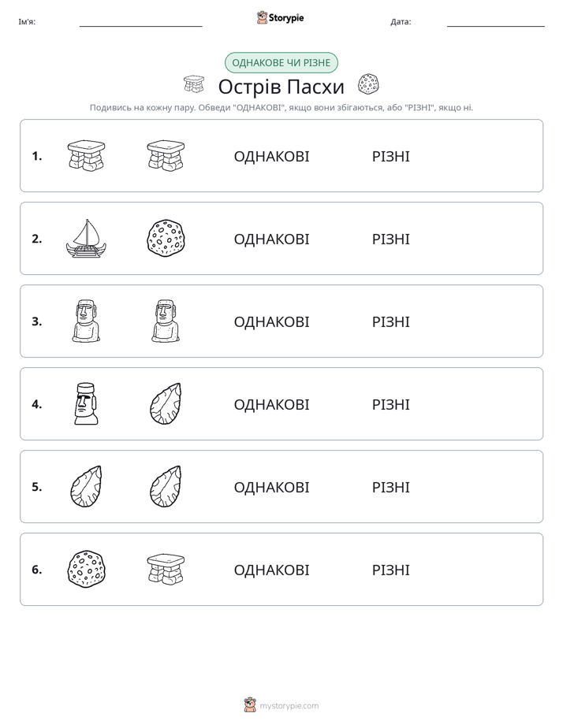Choose РІЗНІ for pair 6
563x728 pixels.
point(390,570)
